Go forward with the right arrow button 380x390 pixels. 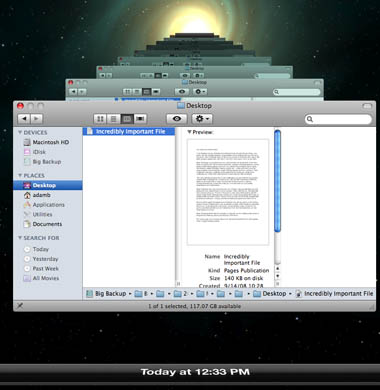pos(36,119)
